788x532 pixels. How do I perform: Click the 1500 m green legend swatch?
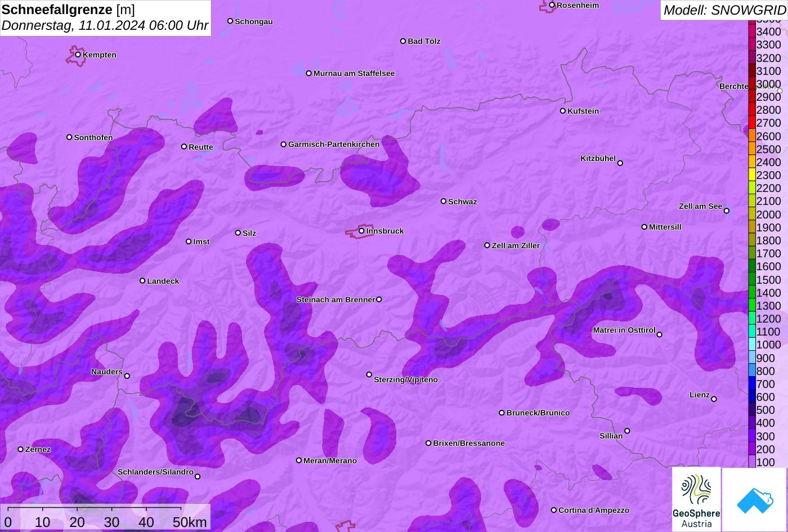click(x=752, y=279)
